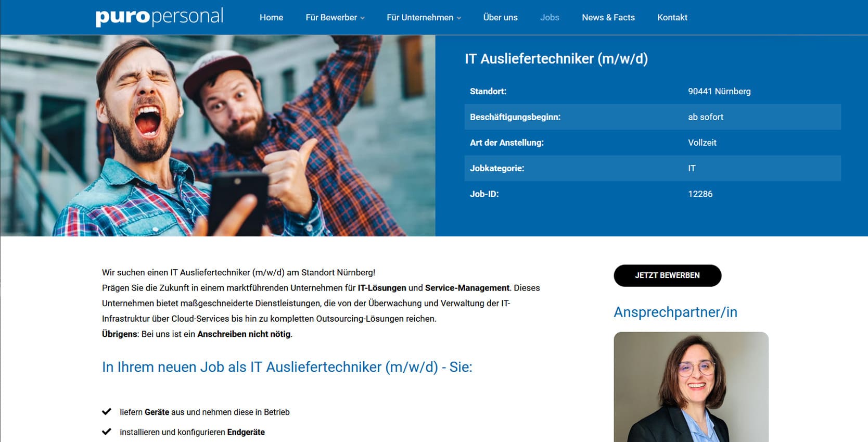Click the 'Vollzeit' employment type value
Screen dimensions: 868x442
tap(702, 143)
